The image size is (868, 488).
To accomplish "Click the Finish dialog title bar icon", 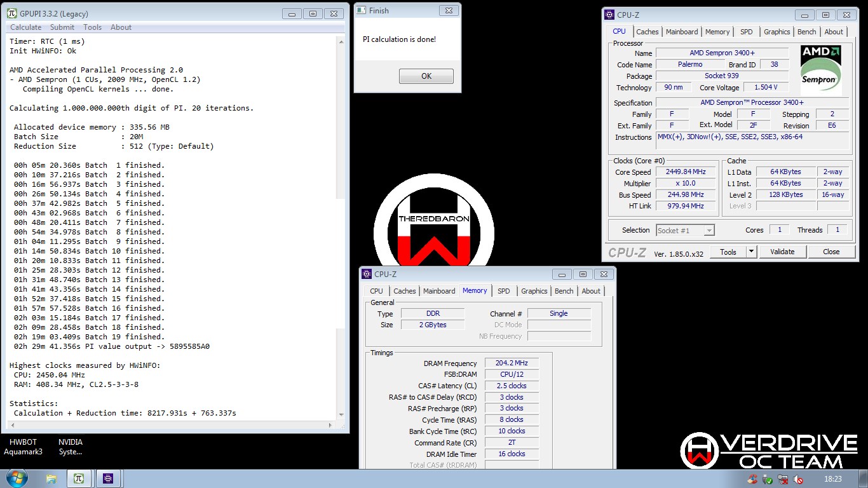I will click(x=361, y=10).
